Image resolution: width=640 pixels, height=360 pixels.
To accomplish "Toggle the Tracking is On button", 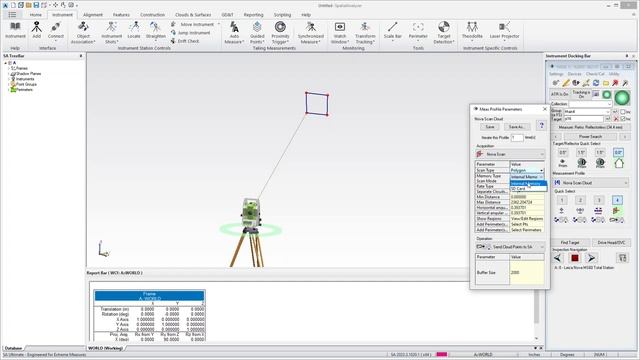I will click(x=581, y=94).
